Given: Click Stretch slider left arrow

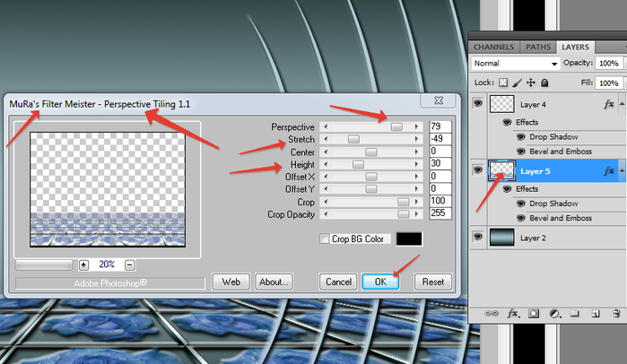Looking at the screenshot, I should 326,139.
